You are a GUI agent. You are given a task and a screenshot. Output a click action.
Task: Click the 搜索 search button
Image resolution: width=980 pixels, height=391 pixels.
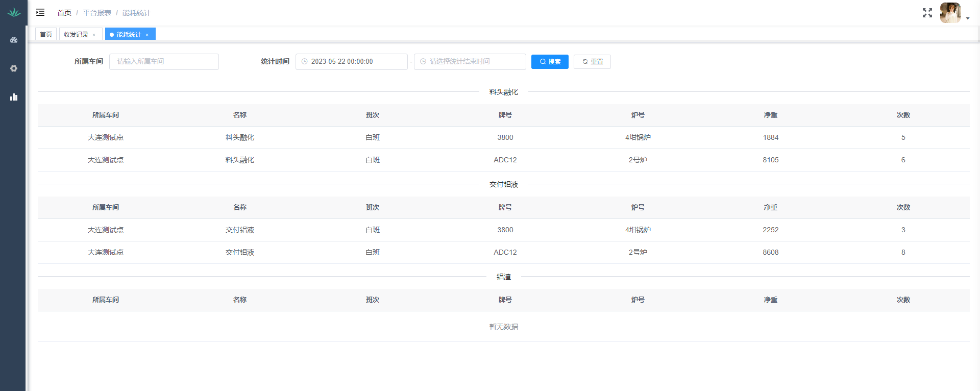550,62
